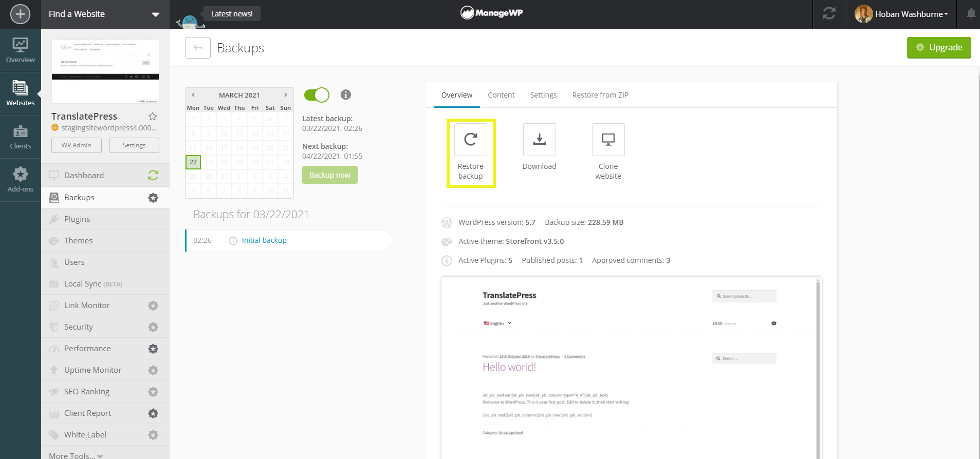Switch to the Content tab

[501, 95]
